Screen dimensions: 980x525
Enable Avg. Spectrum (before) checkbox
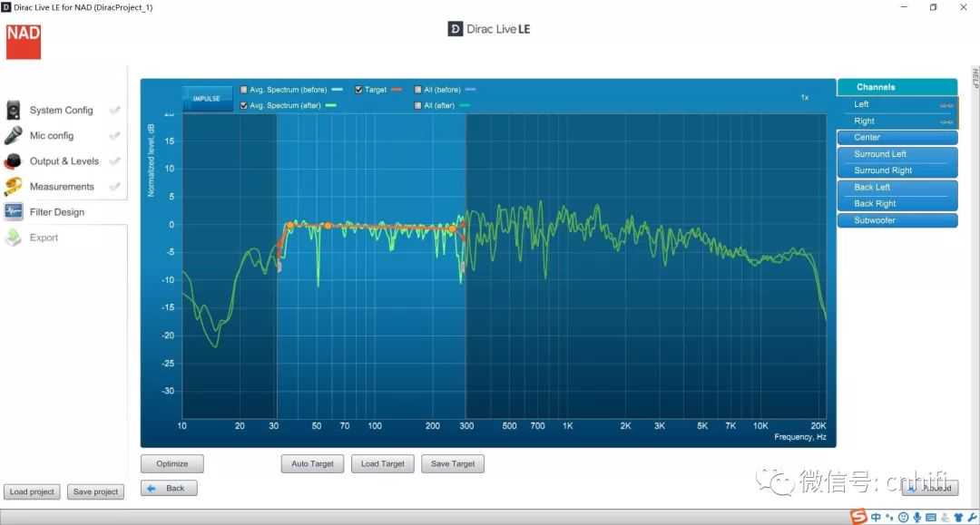244,90
